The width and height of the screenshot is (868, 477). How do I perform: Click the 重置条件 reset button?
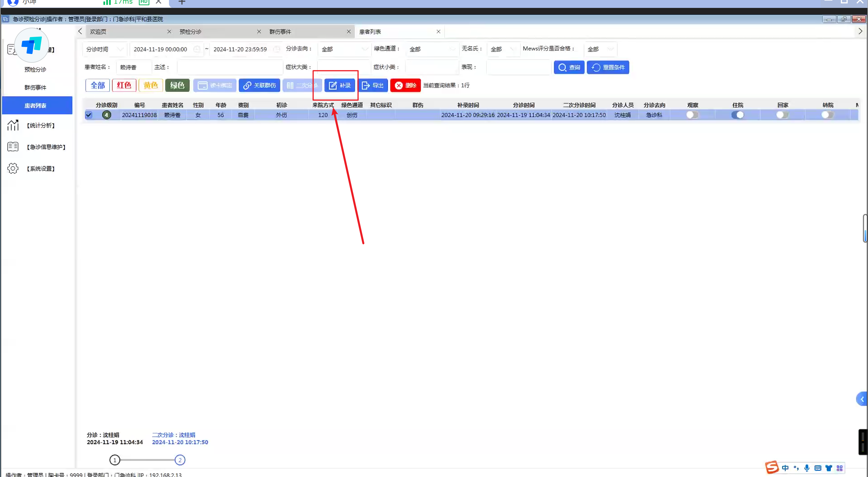click(608, 68)
